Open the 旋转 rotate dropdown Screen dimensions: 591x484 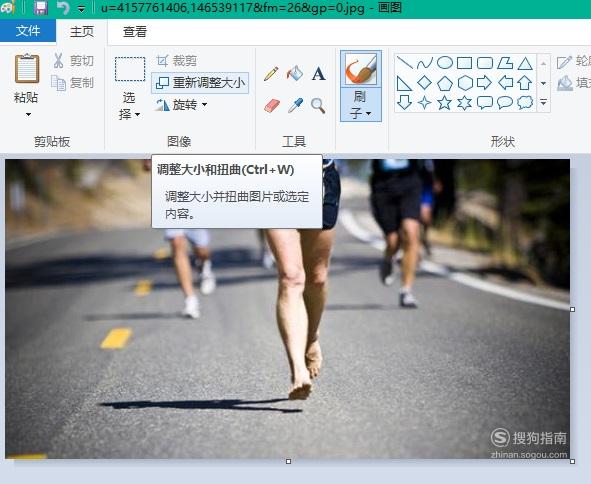[181, 105]
